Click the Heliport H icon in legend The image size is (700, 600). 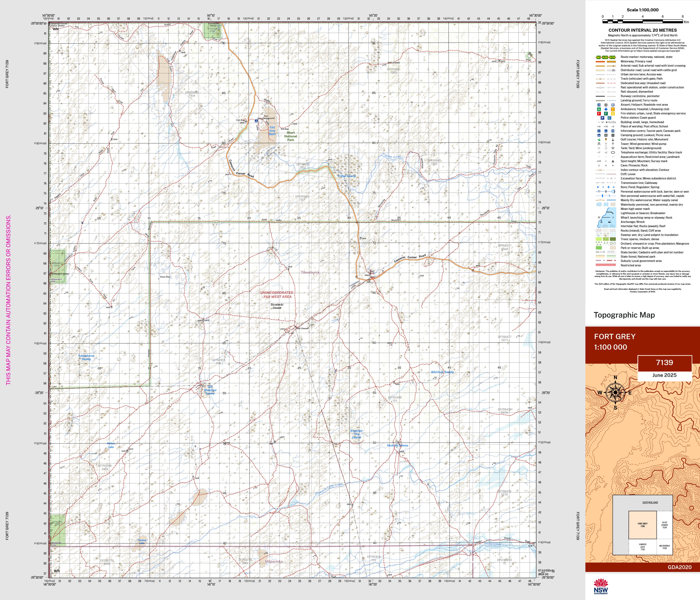(x=606, y=105)
